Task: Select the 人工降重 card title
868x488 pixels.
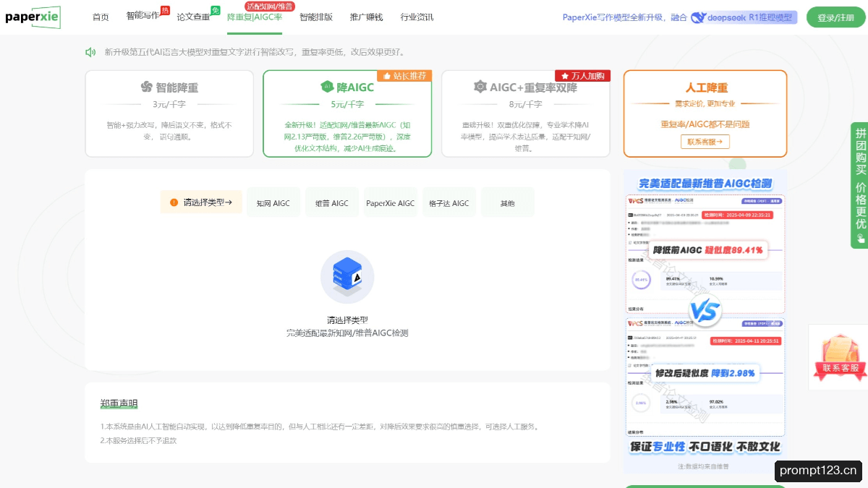Action: (x=707, y=87)
